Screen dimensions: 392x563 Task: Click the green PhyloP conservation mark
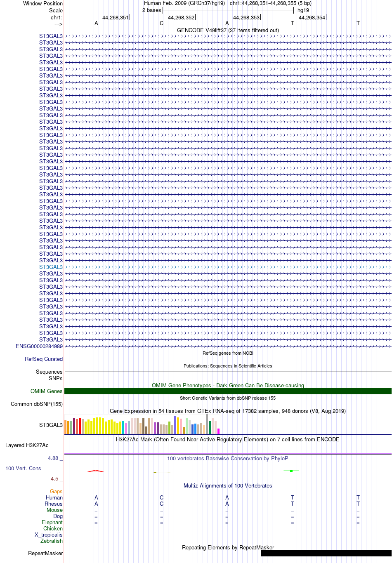click(x=291, y=471)
